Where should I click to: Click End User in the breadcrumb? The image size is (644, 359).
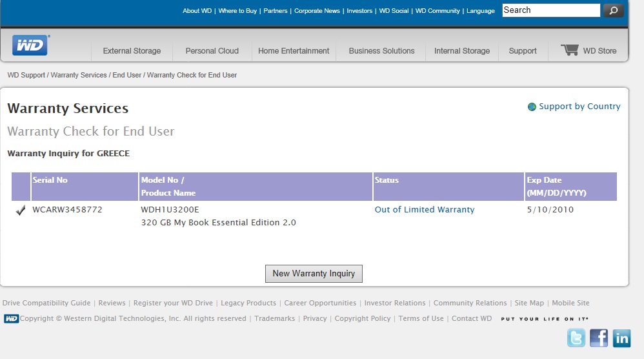127,75
